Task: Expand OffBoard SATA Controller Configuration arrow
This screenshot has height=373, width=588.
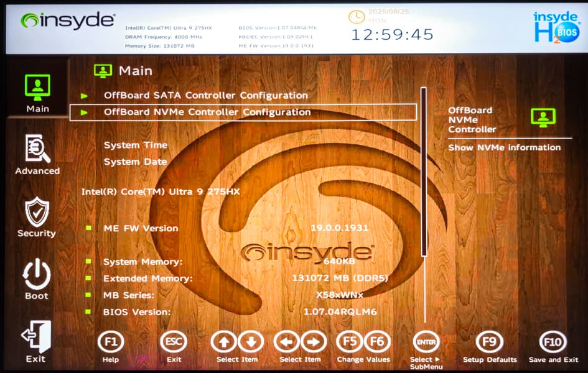Action: pyautogui.click(x=85, y=96)
